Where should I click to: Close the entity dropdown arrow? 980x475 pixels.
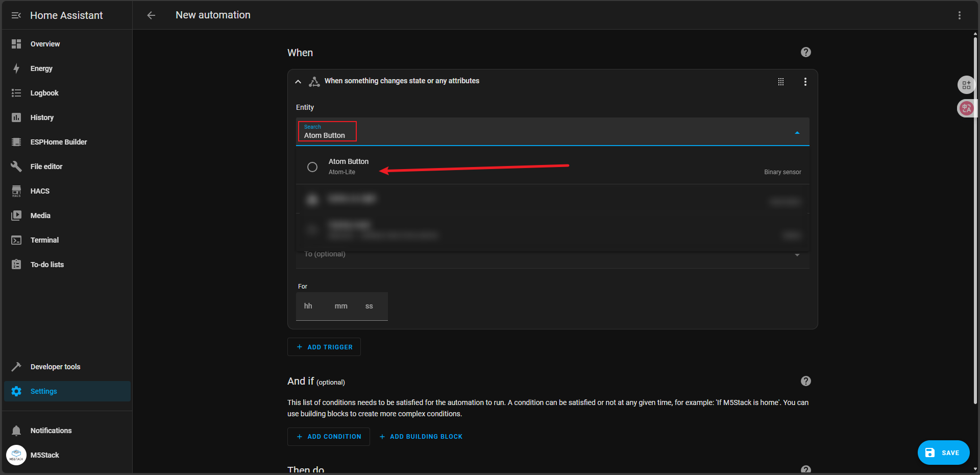click(797, 133)
